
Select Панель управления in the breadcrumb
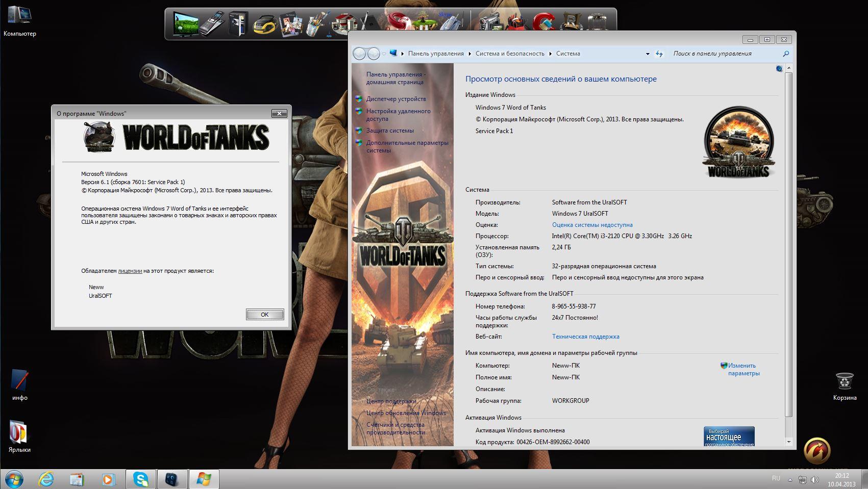[436, 54]
